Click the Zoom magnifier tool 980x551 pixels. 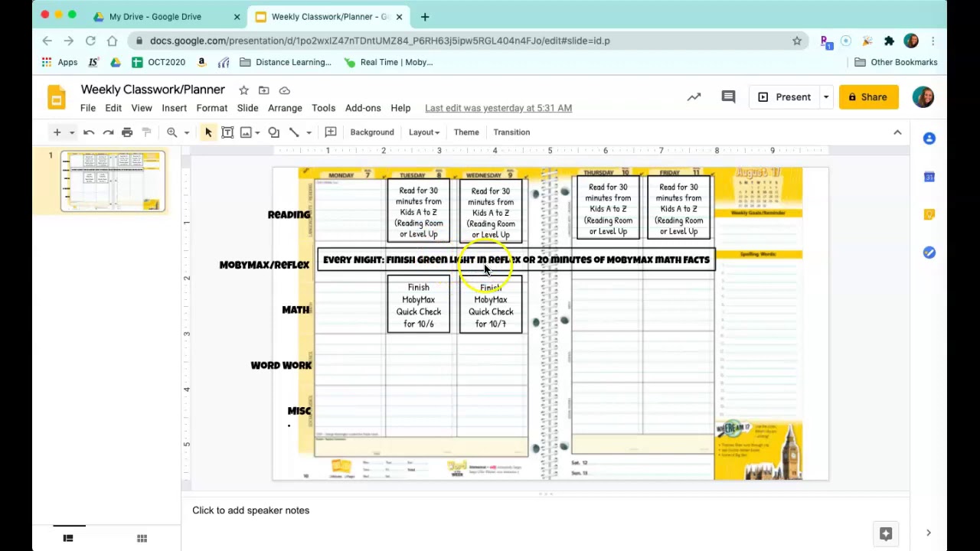pyautogui.click(x=172, y=132)
